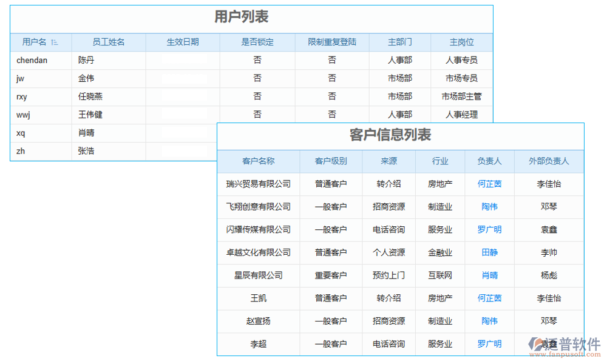
Task: Click the sort icon beside 用户名 header
Action: (x=55, y=42)
